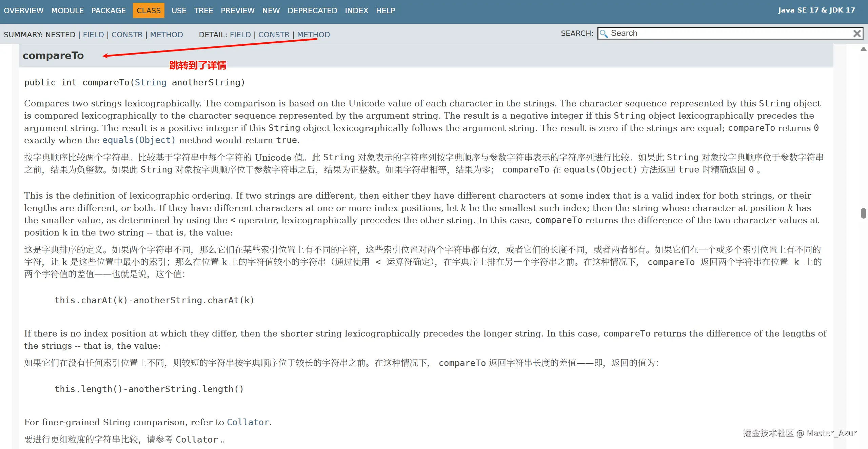This screenshot has width=868, height=449.
Task: Jump to the summary FIELD section
Action: tap(93, 35)
